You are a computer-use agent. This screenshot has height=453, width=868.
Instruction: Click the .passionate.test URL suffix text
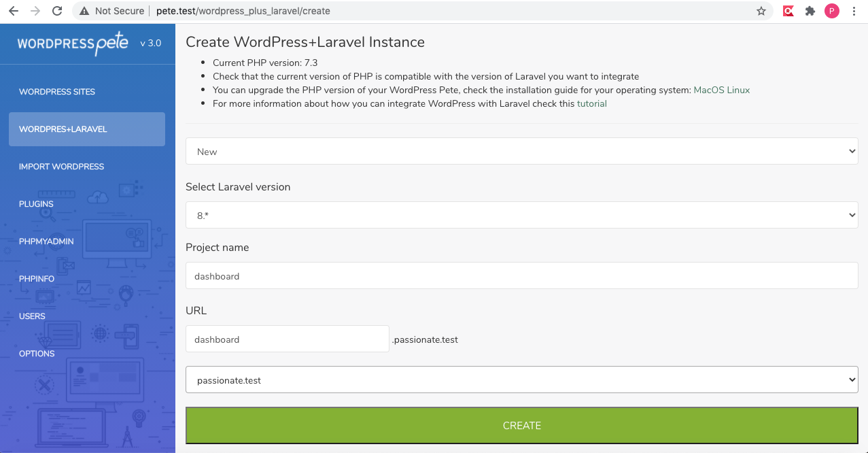[426, 339]
